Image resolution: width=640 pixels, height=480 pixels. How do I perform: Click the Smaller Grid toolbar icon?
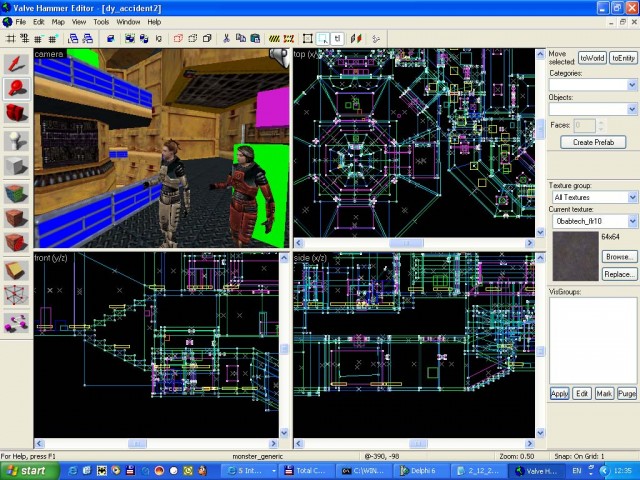[x=39, y=39]
